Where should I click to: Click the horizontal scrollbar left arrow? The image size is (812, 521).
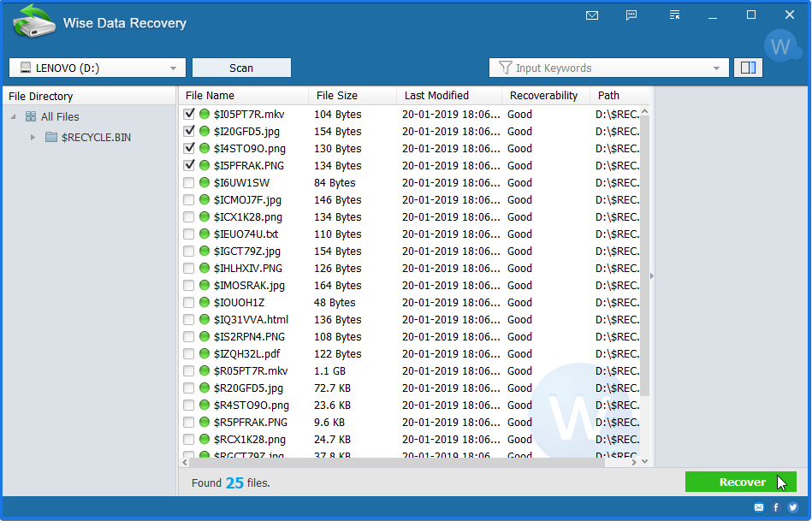click(x=185, y=462)
